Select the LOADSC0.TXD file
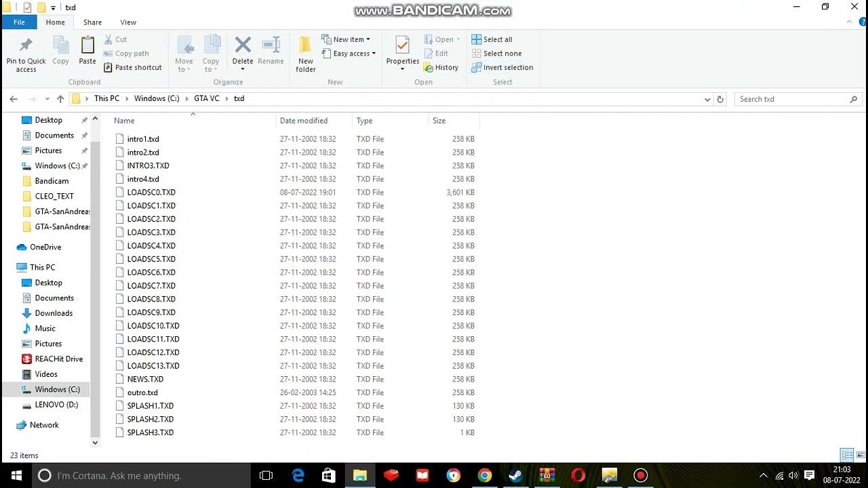This screenshot has height=488, width=868. (151, 192)
